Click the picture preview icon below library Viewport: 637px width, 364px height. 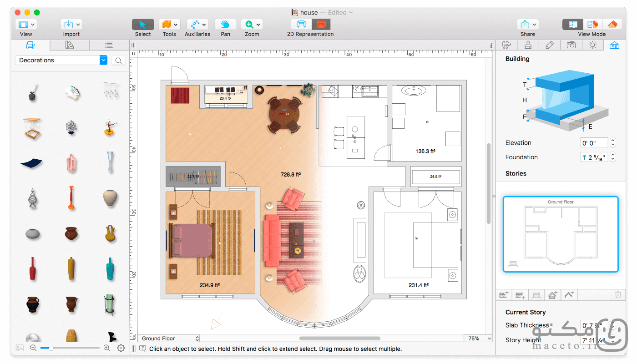[20, 348]
